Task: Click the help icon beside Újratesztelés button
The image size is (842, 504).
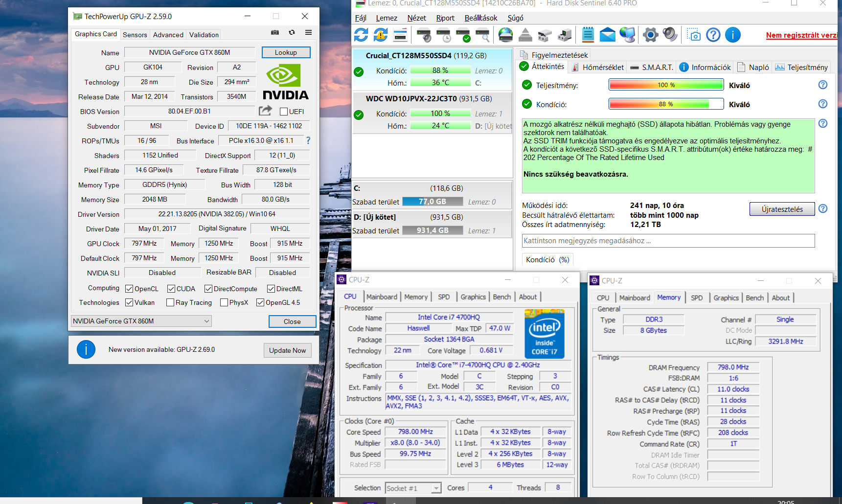Action: pos(823,208)
